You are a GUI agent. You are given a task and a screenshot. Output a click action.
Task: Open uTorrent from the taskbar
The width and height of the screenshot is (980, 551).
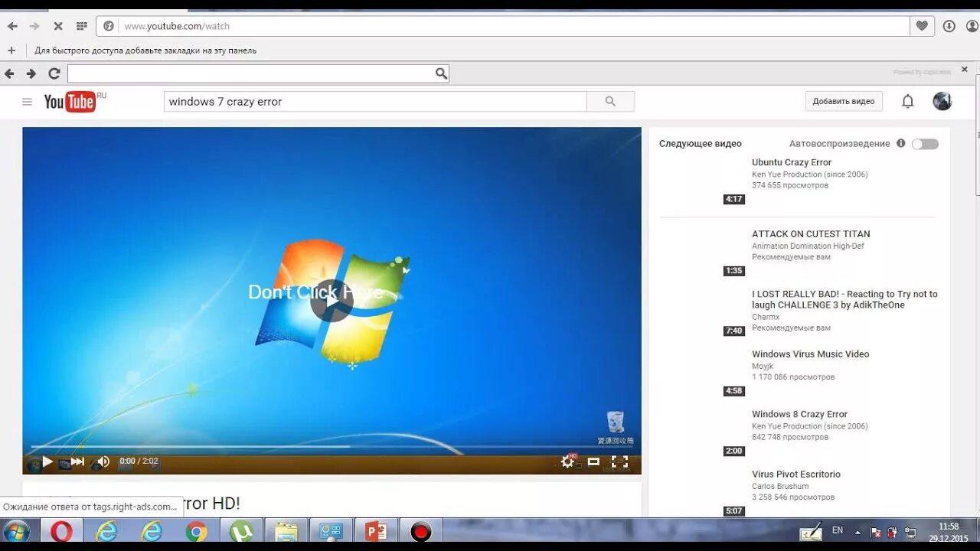tap(241, 531)
